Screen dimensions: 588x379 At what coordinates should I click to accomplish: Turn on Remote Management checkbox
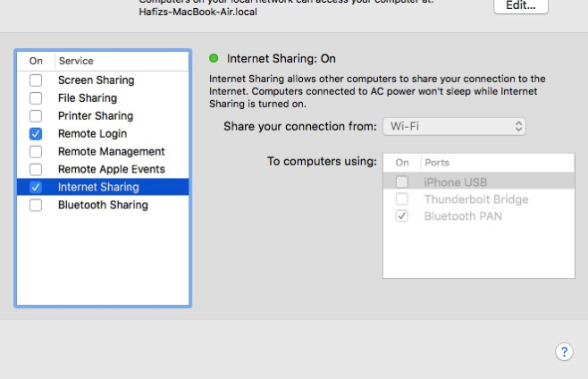(36, 152)
